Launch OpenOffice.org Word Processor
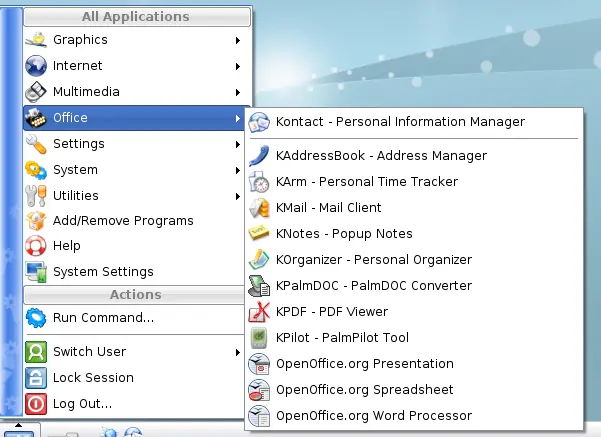Viewport: 601px width, 437px height. point(414,416)
